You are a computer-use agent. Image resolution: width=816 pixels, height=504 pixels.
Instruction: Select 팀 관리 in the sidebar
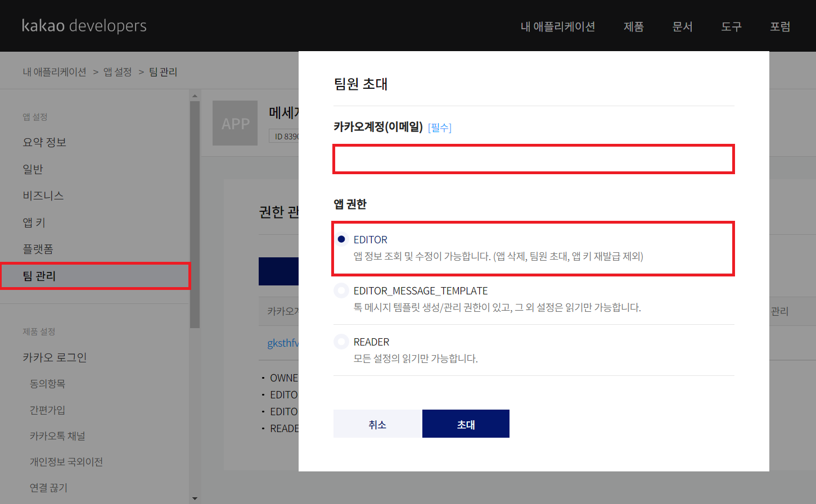point(95,276)
